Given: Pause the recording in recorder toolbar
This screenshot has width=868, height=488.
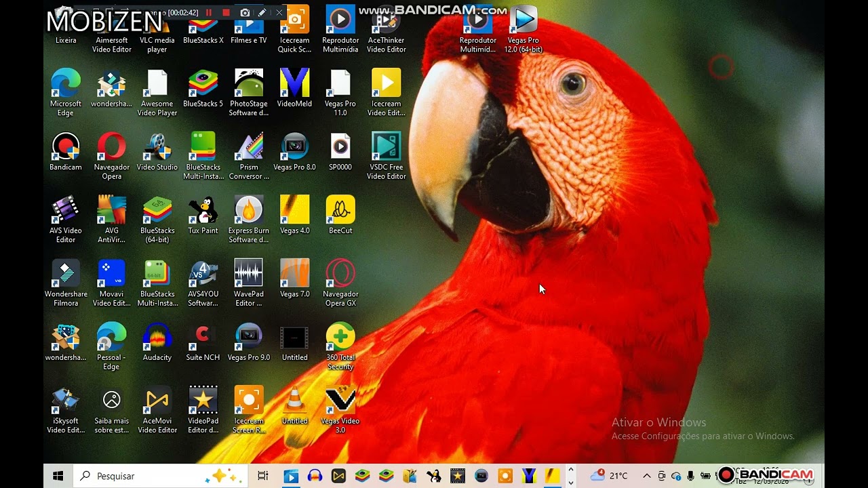Looking at the screenshot, I should pyautogui.click(x=209, y=13).
